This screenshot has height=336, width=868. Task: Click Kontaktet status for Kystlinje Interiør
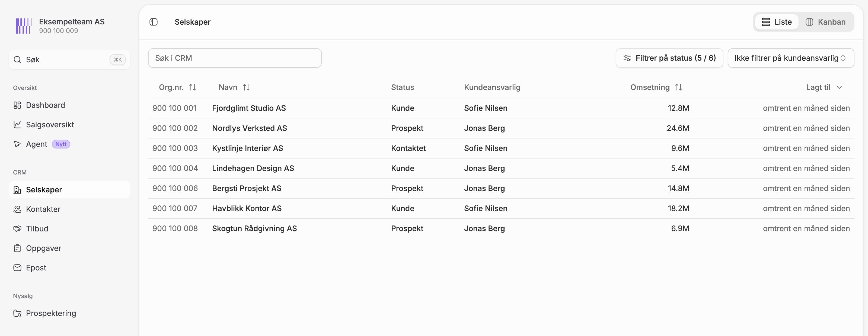point(409,148)
